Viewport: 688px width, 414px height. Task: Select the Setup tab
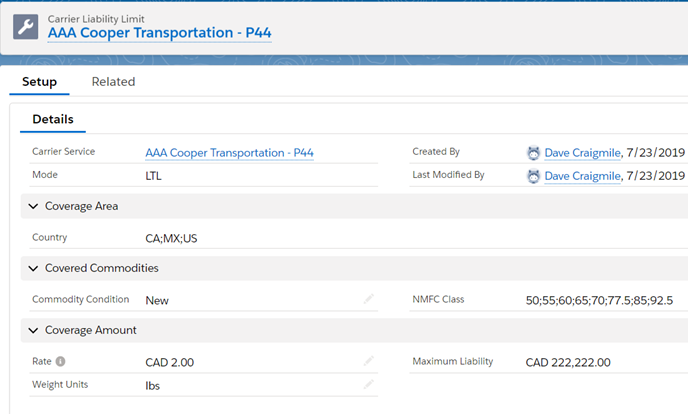point(39,82)
